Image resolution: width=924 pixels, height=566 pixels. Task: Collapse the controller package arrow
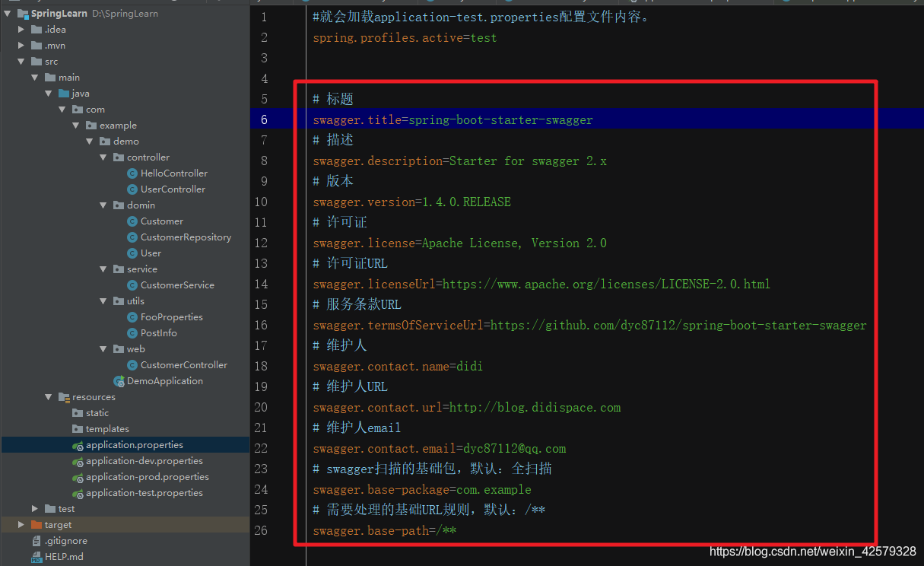pyautogui.click(x=104, y=157)
